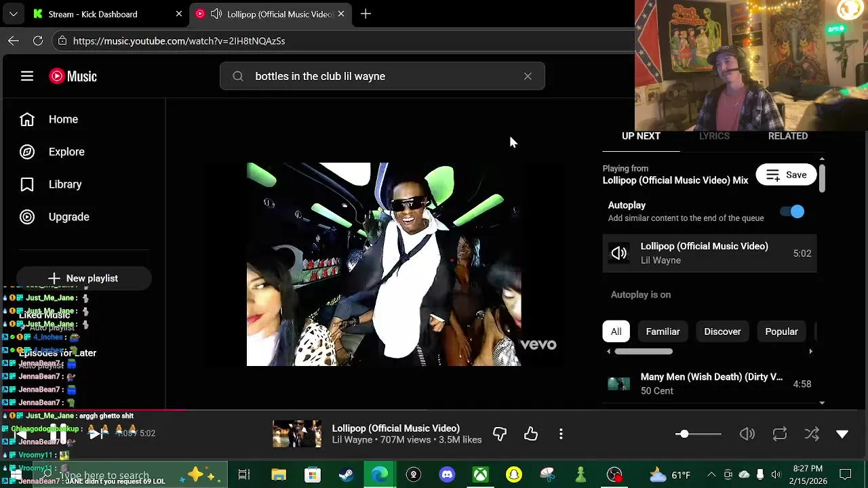Create a New playlist
The width and height of the screenshot is (868, 488).
coord(83,278)
